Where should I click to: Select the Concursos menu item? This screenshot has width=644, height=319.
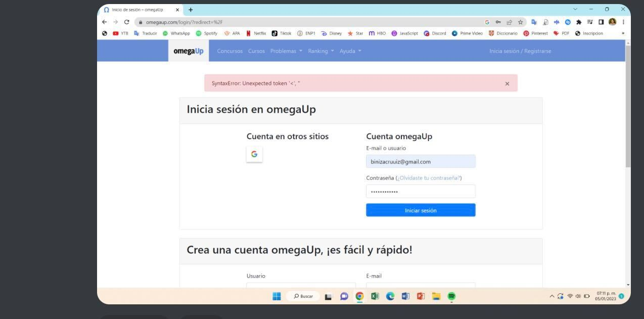229,51
